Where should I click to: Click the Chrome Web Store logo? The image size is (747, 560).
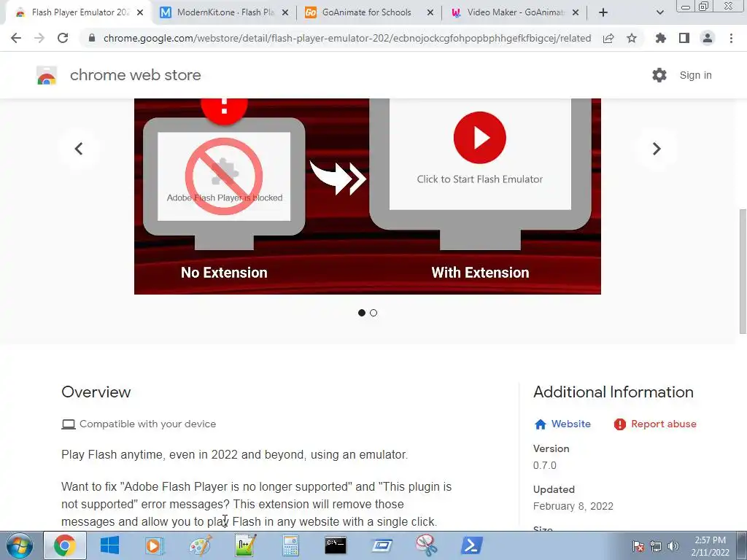47,75
